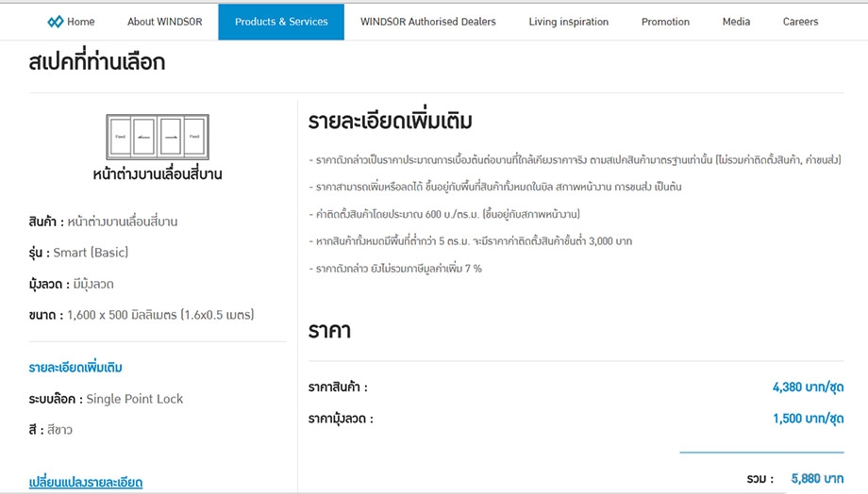Click the blue รายละเอียดเพิ่มเติม heading on left

75,367
